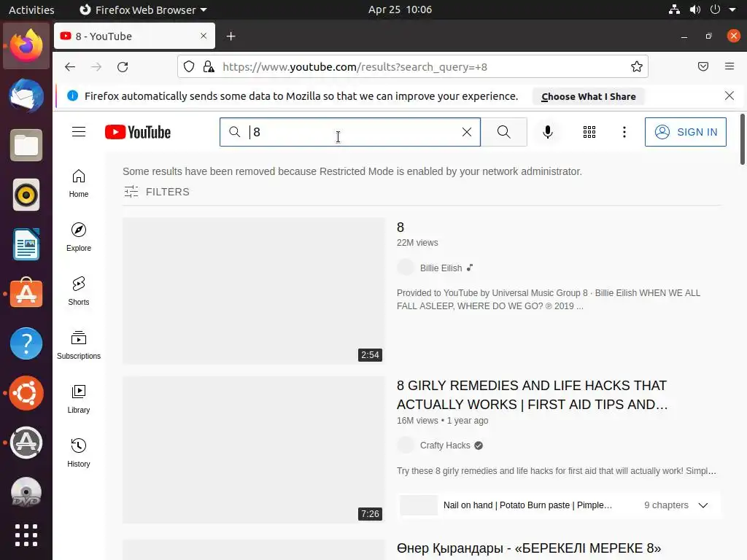Image resolution: width=747 pixels, height=560 pixels.
Task: Click the page vertical scrollbar
Action: [742, 139]
